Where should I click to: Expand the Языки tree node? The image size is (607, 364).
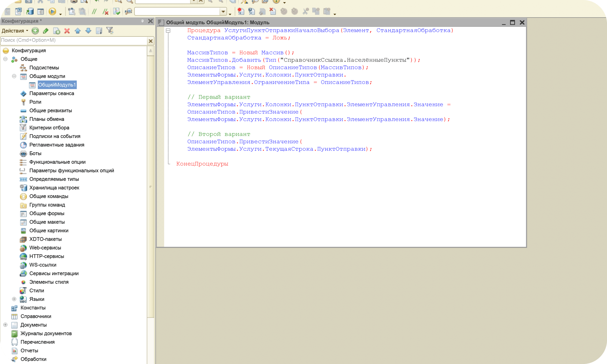pyautogui.click(x=14, y=299)
